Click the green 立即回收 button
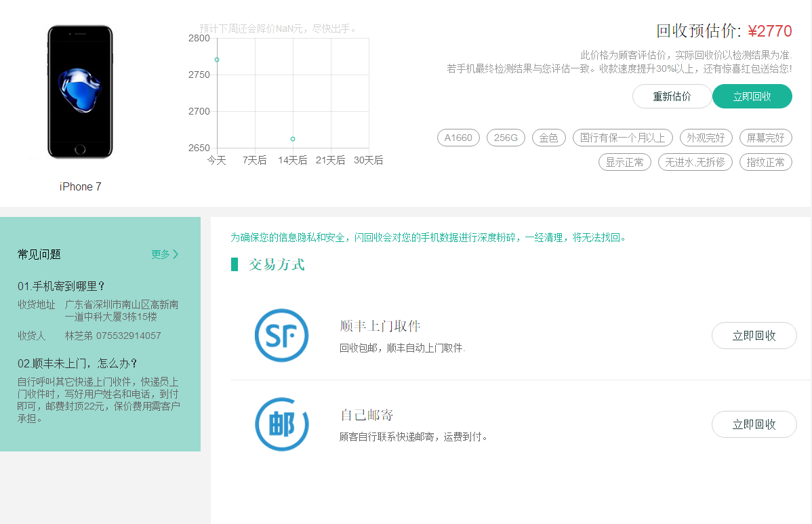812x524 pixels. [x=752, y=96]
